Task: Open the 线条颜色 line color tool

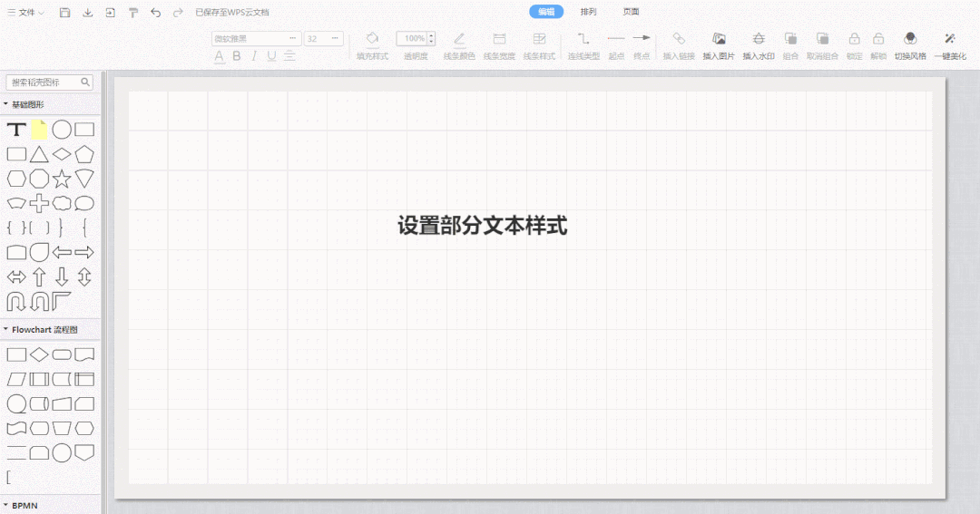Action: point(459,45)
